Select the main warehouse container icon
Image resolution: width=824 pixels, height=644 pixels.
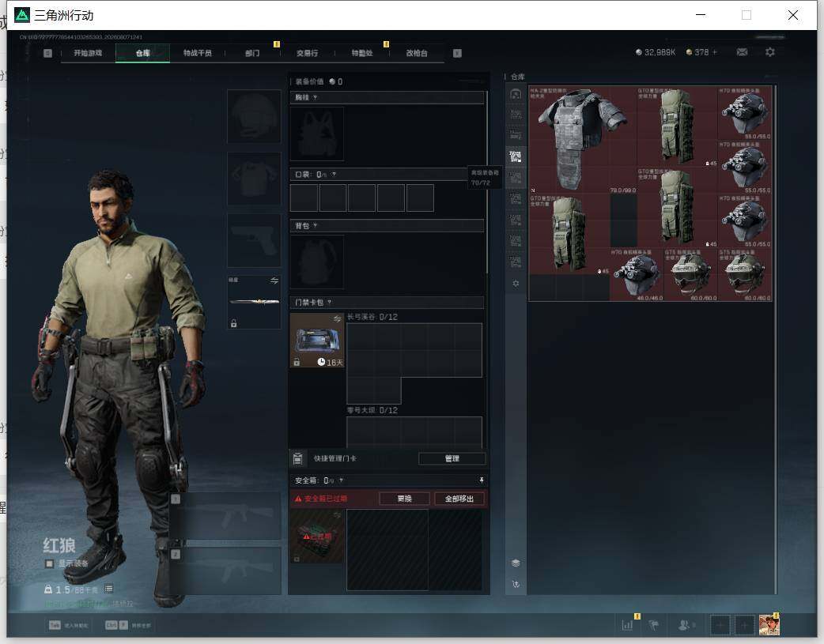click(516, 94)
